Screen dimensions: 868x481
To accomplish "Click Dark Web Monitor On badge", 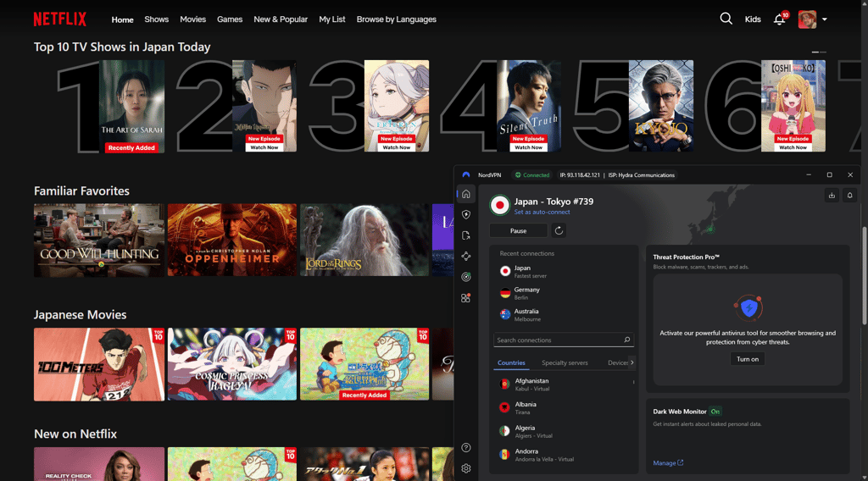I will pos(715,412).
